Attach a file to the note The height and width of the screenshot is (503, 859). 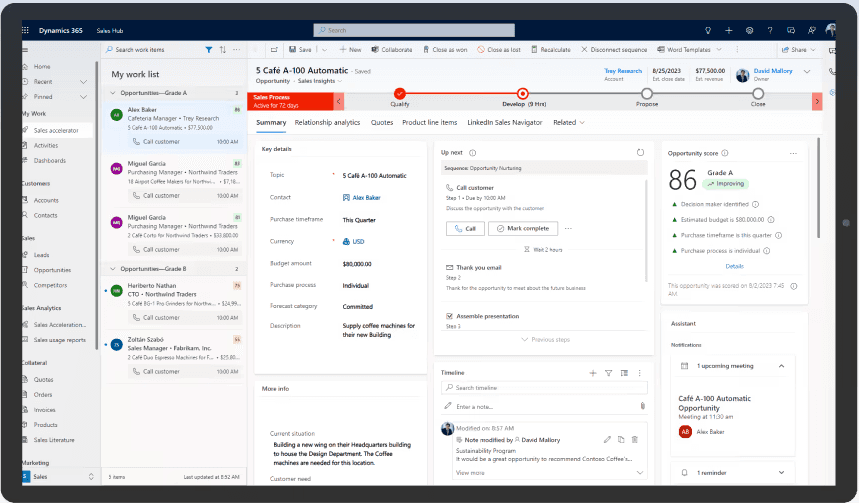[643, 406]
